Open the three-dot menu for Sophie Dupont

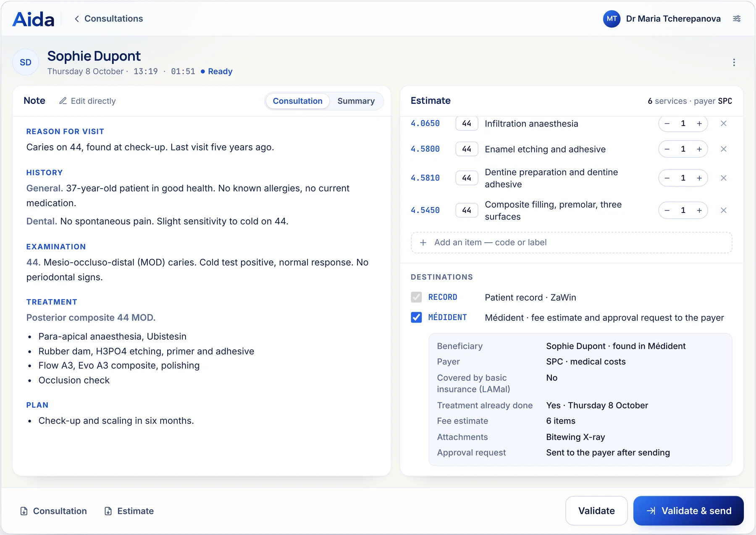coord(734,63)
